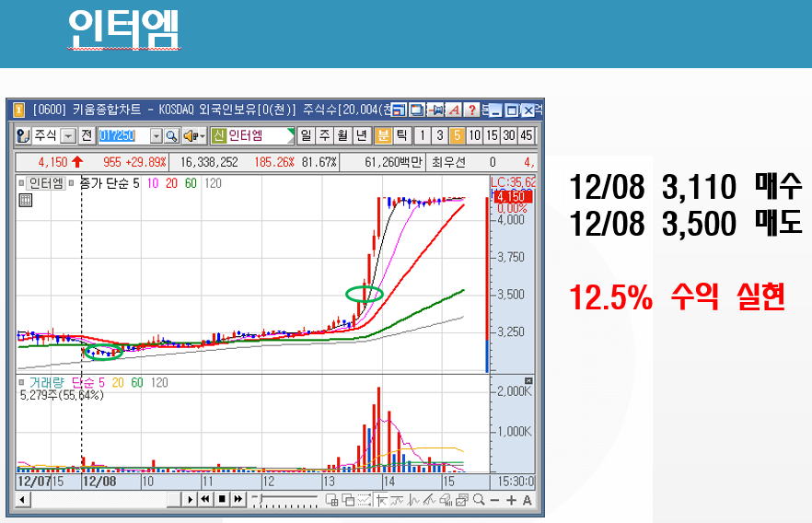Click the dotted-frame chart icon

(365, 500)
